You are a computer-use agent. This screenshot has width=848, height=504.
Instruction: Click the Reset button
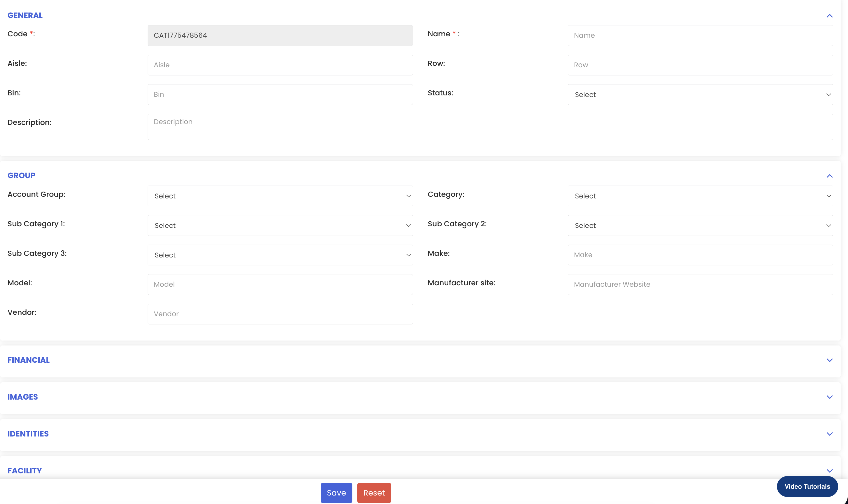point(374,493)
